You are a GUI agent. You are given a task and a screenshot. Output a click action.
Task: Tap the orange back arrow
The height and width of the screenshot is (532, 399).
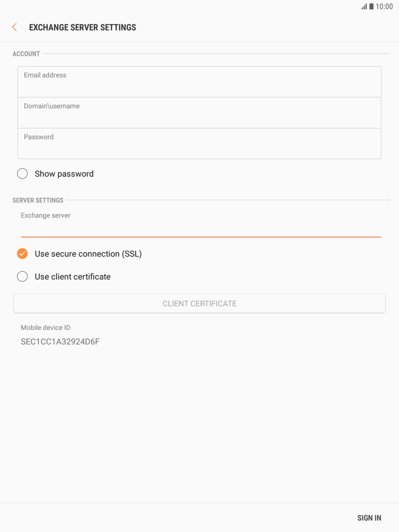14,27
